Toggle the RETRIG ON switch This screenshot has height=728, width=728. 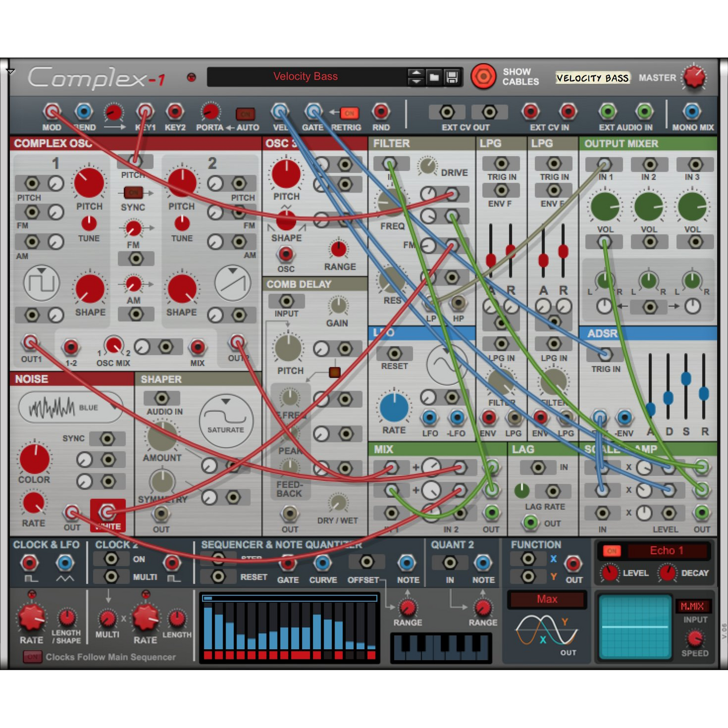(349, 113)
